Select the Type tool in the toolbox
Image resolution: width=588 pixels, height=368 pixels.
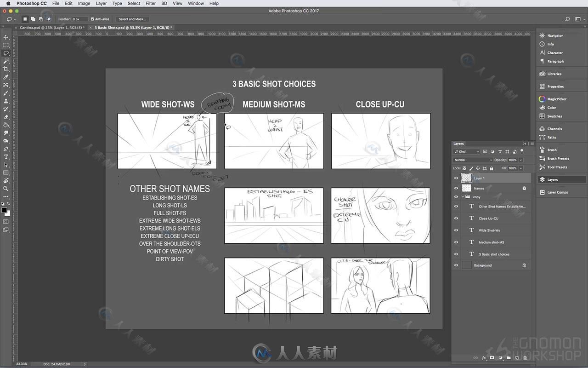click(x=6, y=157)
